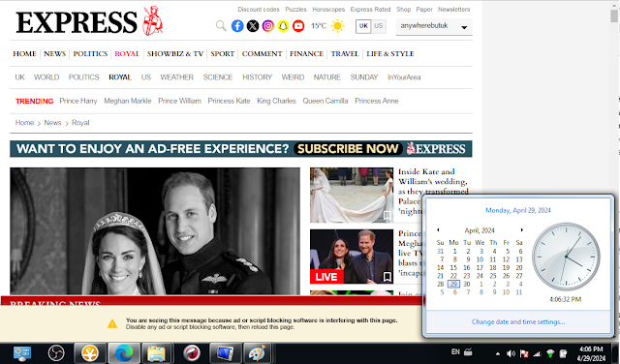Open File Explorer folder in taskbar
620x364 pixels.
(x=156, y=353)
